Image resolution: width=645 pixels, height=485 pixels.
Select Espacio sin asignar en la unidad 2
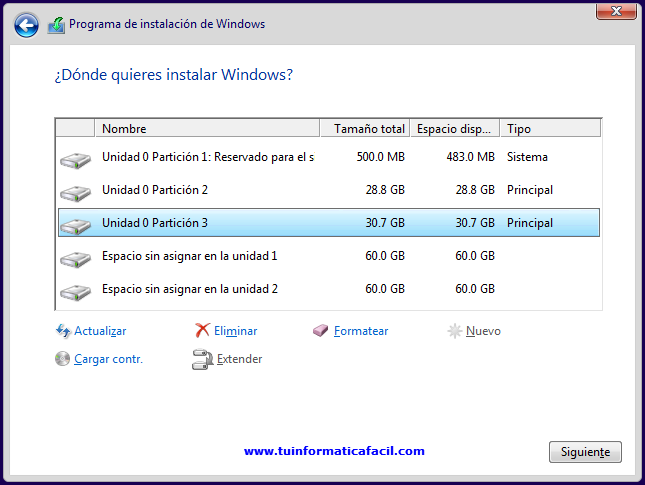[x=329, y=289]
